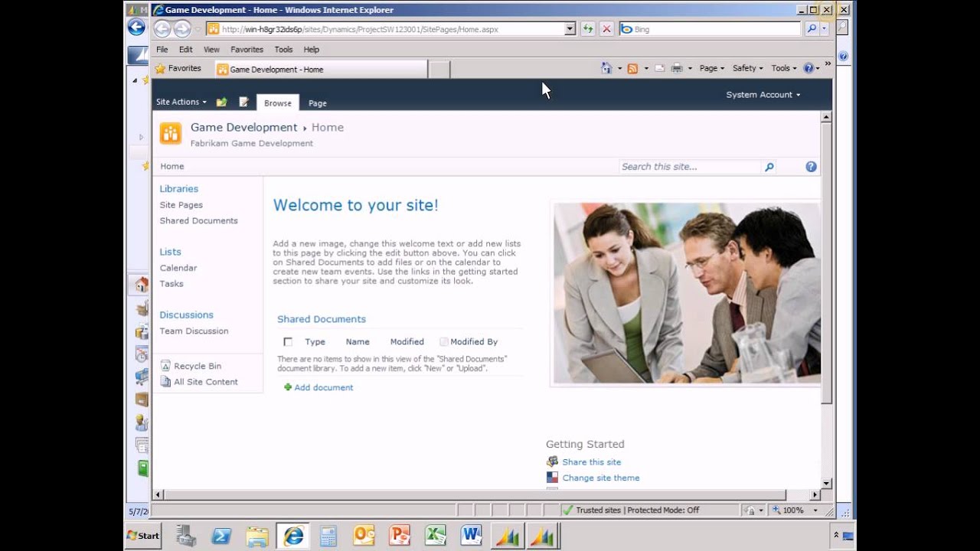980x551 pixels.
Task: Click the browser Forward arrow button
Action: (x=182, y=29)
